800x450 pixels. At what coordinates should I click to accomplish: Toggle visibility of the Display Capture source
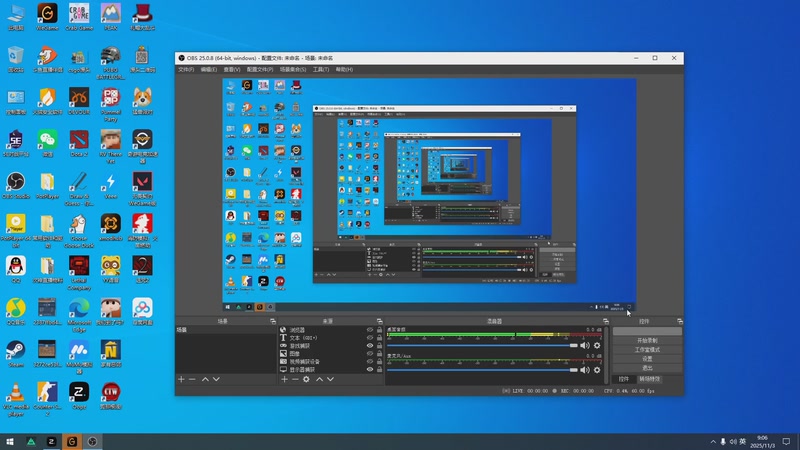coord(370,369)
